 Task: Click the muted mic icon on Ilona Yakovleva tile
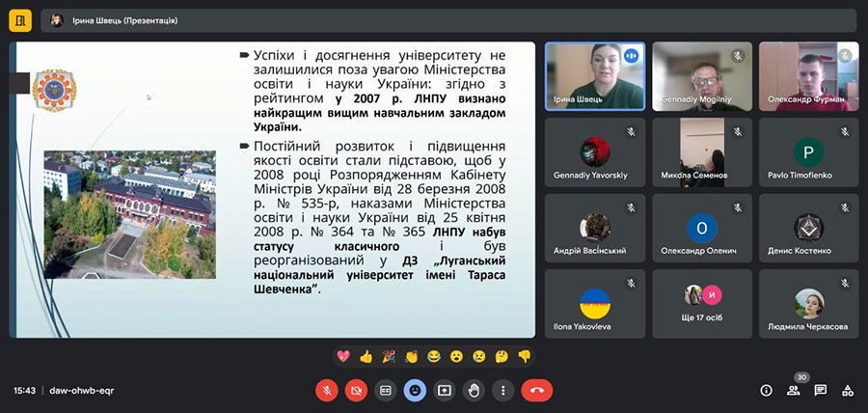[631, 284]
